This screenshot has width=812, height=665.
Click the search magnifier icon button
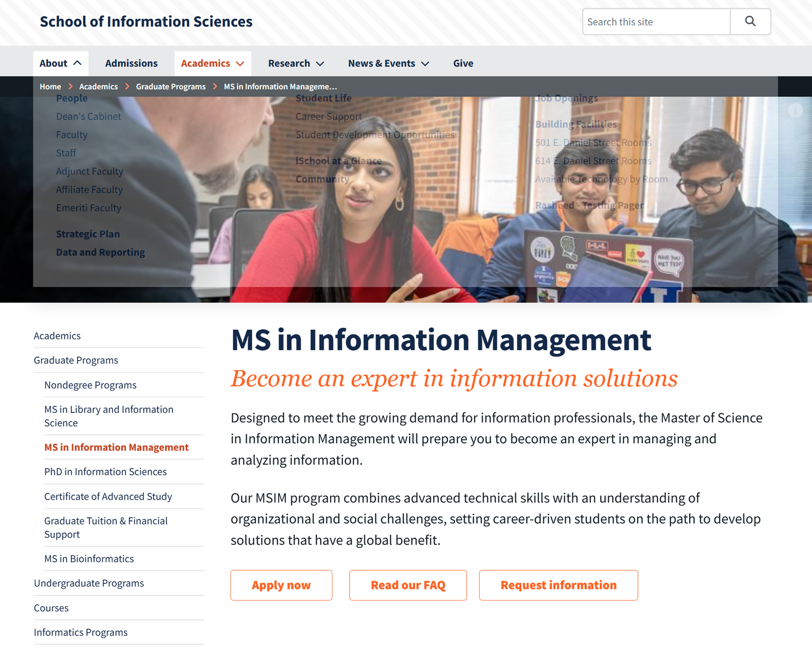tap(750, 21)
